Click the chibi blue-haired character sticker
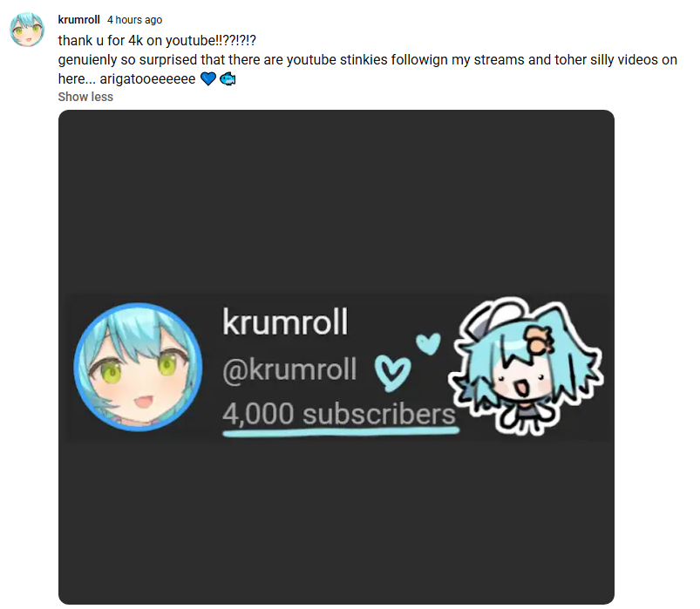700x609 pixels. (x=526, y=366)
